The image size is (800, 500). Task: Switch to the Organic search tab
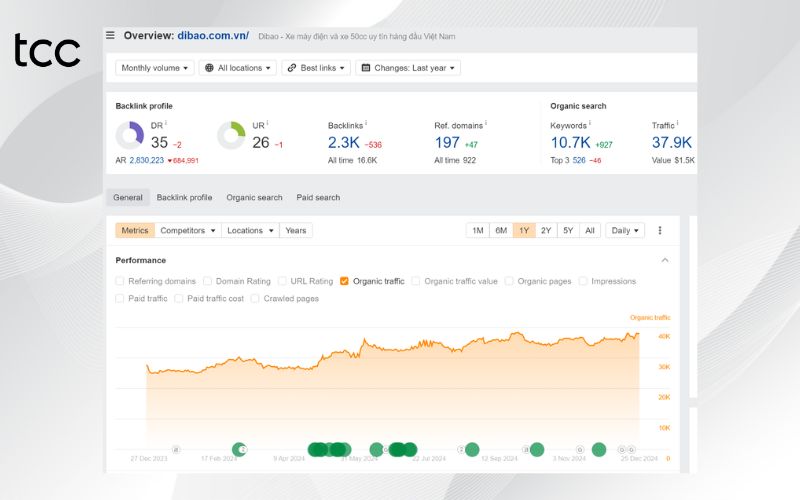pos(254,197)
